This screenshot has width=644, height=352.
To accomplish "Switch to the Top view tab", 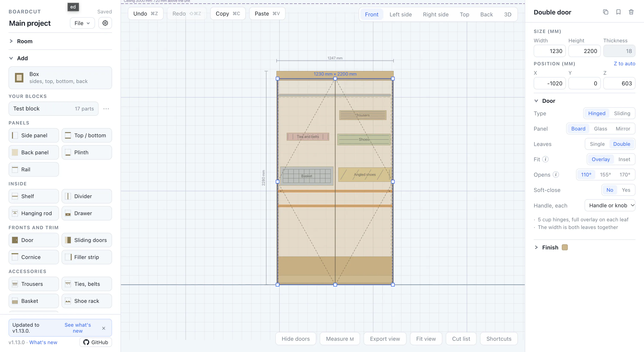I will [464, 14].
